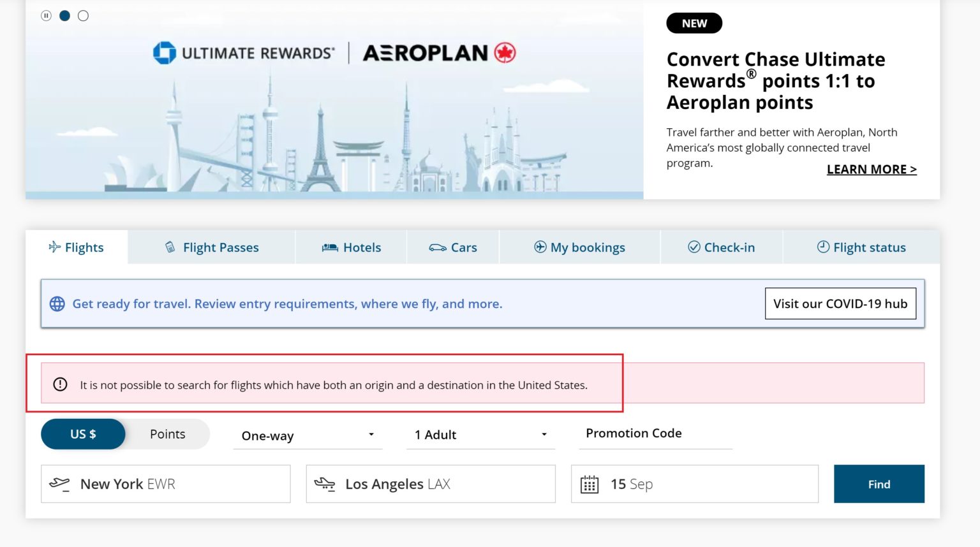Pause the promotional banner carousel
The height and width of the screenshot is (547, 980).
pyautogui.click(x=46, y=15)
